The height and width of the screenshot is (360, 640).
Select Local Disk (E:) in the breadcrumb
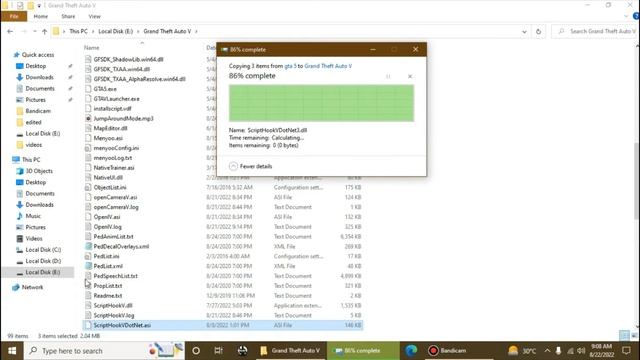(x=116, y=31)
